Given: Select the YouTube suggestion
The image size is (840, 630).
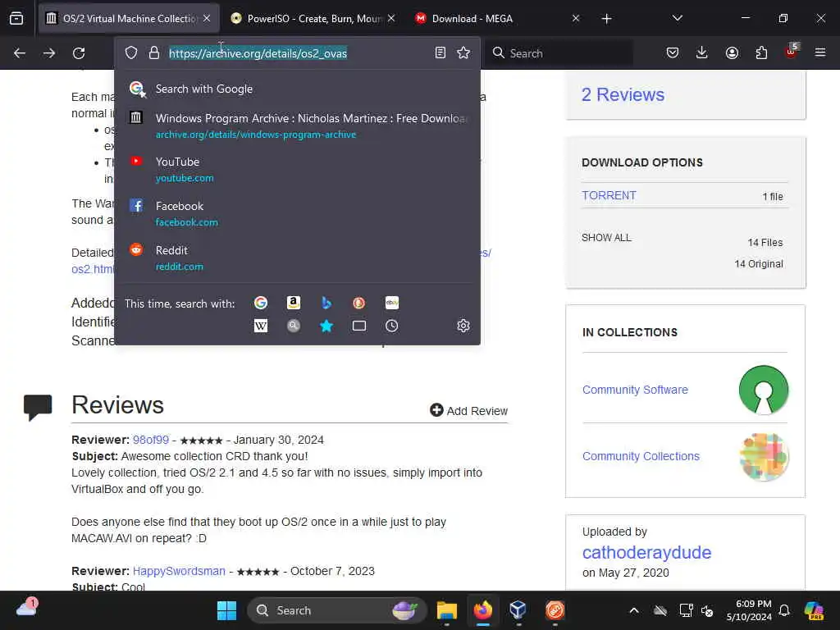Looking at the screenshot, I should coord(296,169).
